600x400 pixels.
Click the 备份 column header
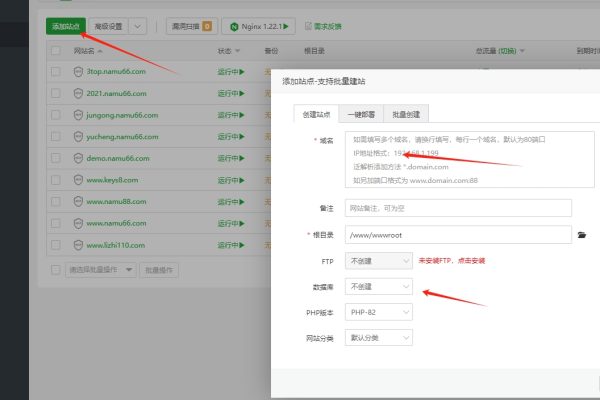(271, 51)
